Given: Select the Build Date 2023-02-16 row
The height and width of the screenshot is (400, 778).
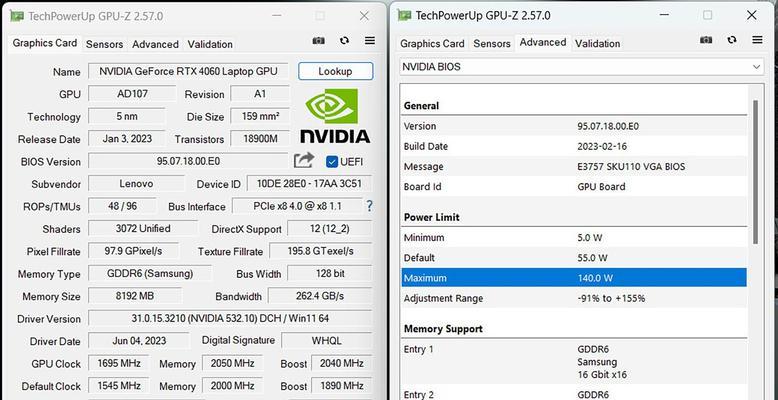Looking at the screenshot, I should (x=574, y=146).
